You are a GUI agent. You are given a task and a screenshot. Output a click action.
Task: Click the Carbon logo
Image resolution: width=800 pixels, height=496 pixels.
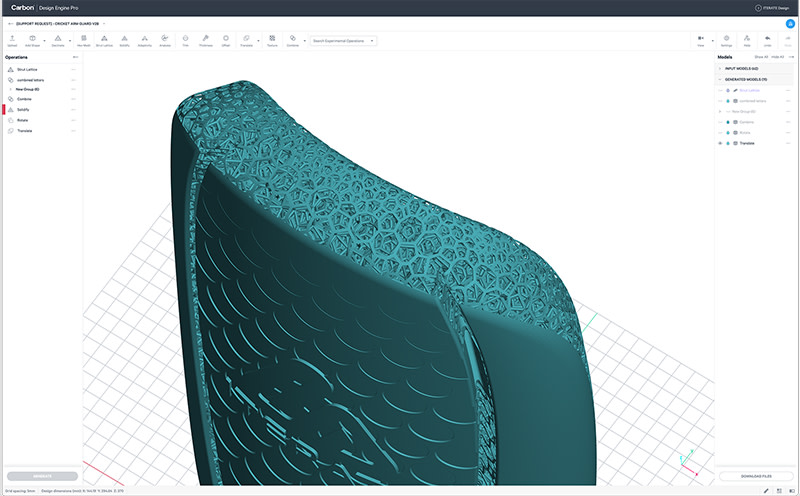[x=22, y=8]
